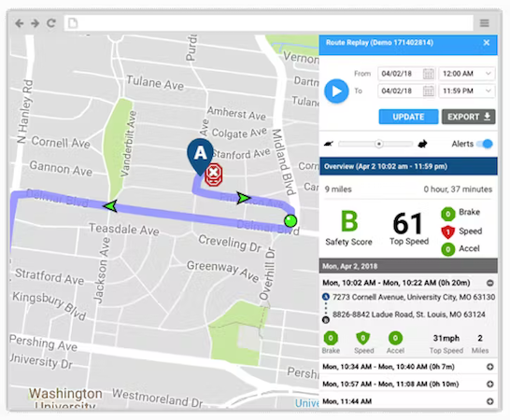Image resolution: width=510 pixels, height=420 pixels.
Task: Expand the 10:34 AM - 10:40 AM trip
Action: tap(489, 367)
